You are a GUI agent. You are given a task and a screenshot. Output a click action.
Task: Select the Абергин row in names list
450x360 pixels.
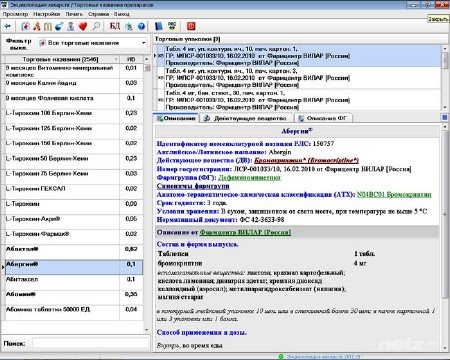[74, 267]
